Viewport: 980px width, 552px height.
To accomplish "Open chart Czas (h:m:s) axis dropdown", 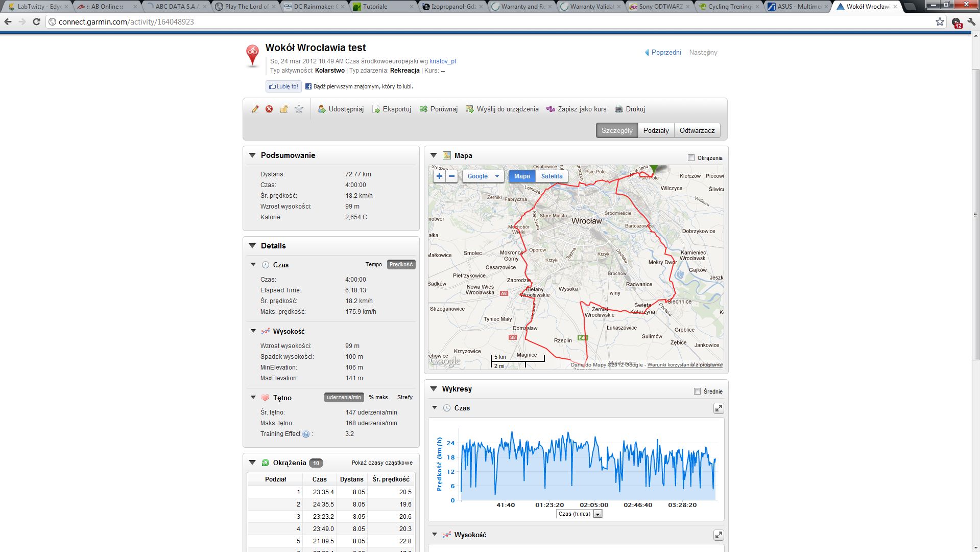I will [579, 514].
